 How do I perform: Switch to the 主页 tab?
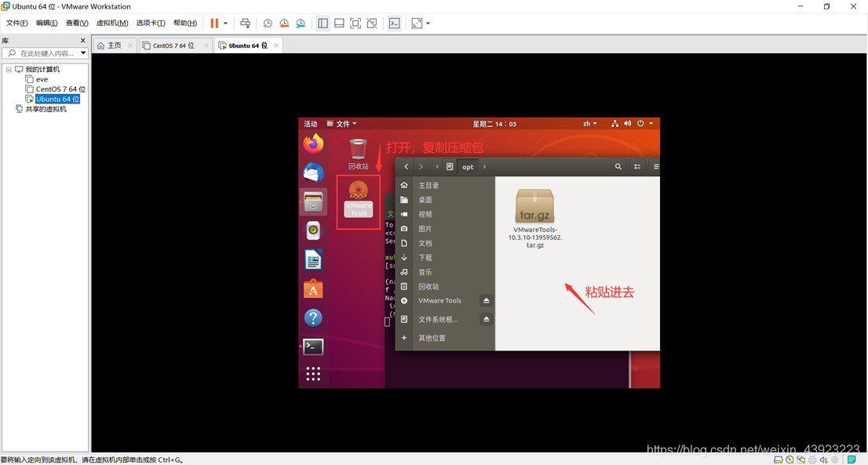click(x=114, y=45)
